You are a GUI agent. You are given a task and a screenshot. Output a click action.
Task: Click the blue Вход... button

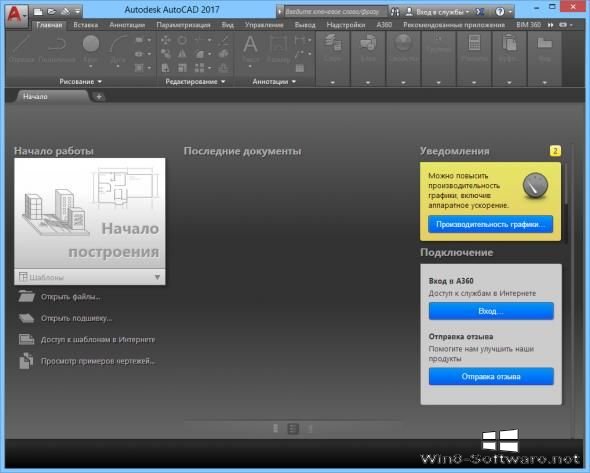click(x=491, y=311)
